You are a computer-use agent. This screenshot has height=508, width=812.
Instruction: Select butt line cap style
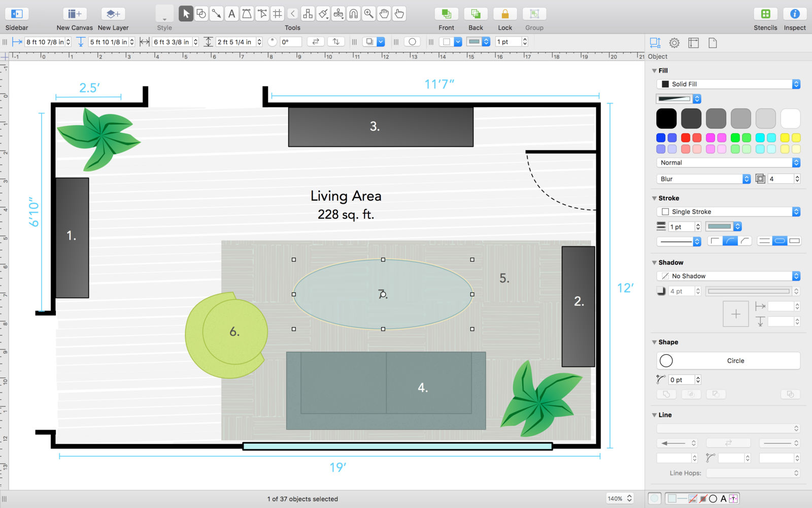(764, 241)
